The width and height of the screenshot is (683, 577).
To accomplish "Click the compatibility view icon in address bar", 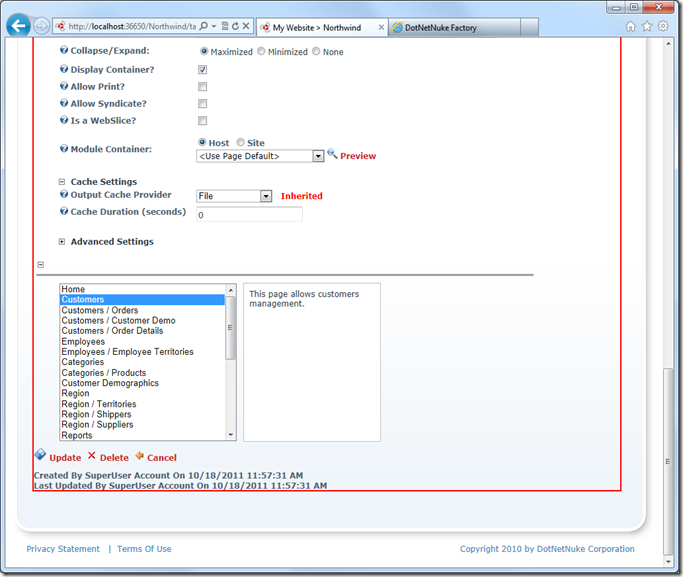I will 225,26.
